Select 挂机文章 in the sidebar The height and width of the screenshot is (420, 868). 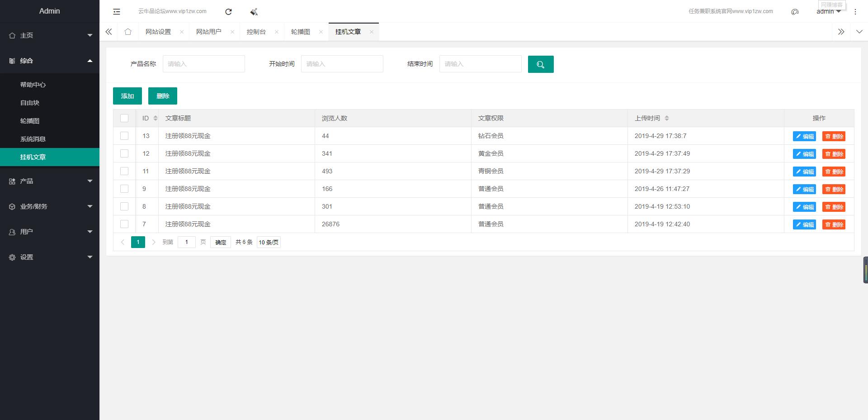(x=50, y=157)
